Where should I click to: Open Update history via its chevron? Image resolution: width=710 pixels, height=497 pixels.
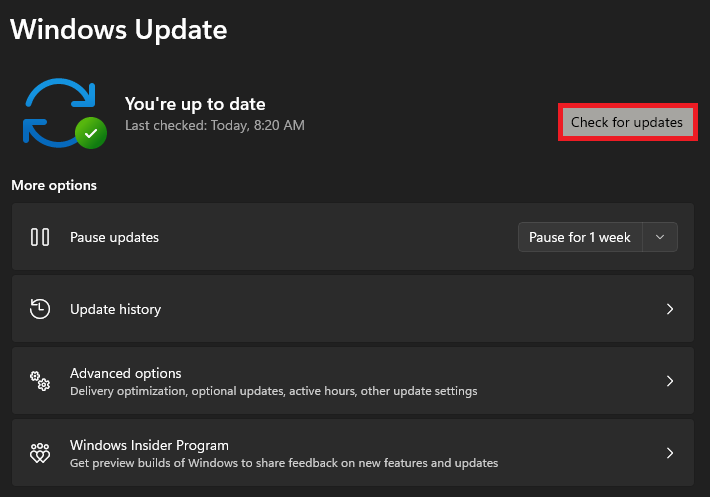670,309
